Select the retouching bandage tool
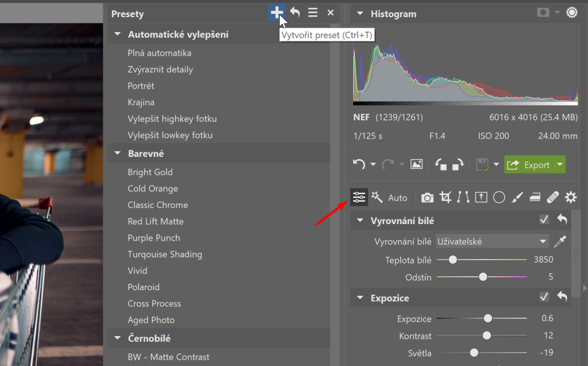This screenshot has width=588, height=366. click(x=553, y=197)
